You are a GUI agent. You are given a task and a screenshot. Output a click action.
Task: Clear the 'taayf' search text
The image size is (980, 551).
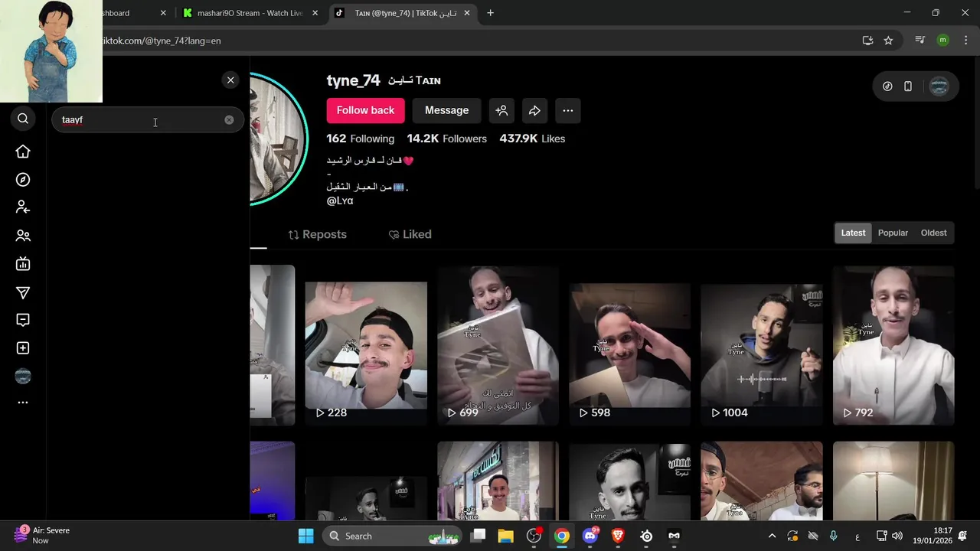(229, 120)
